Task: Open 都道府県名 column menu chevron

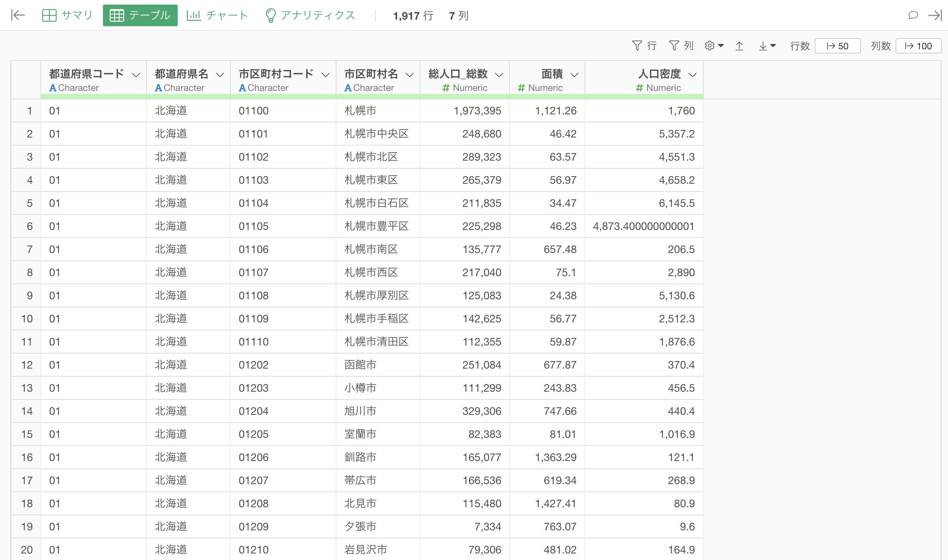Action: [220, 75]
